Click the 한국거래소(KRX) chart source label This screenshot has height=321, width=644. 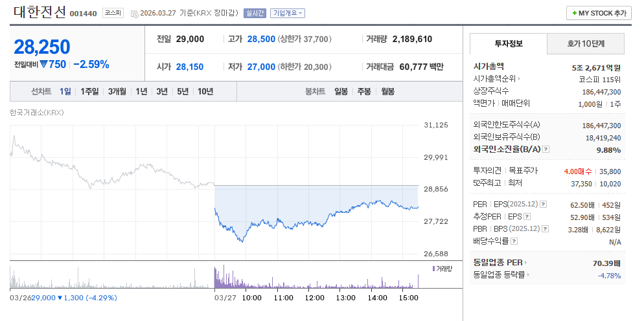click(x=36, y=113)
